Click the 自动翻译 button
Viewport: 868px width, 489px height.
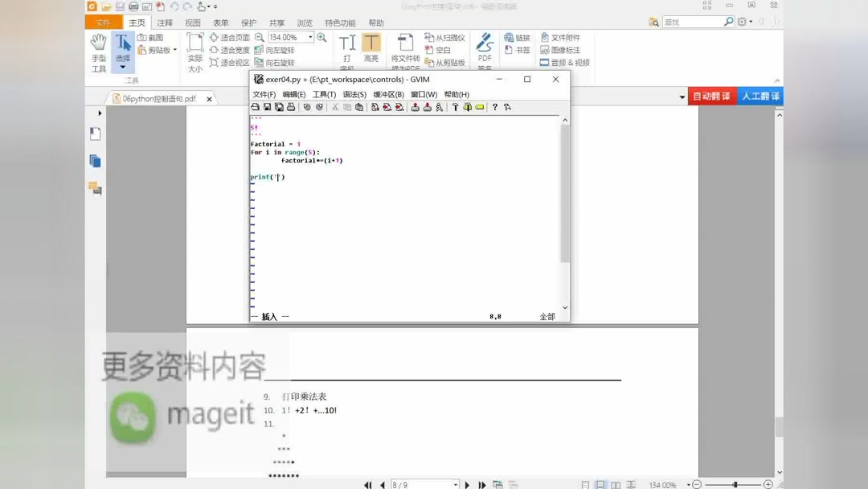pos(712,96)
